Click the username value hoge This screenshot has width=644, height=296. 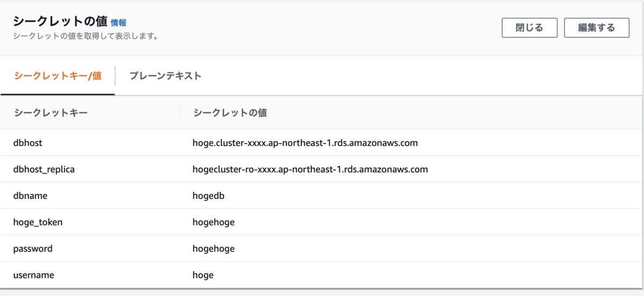pyautogui.click(x=203, y=275)
